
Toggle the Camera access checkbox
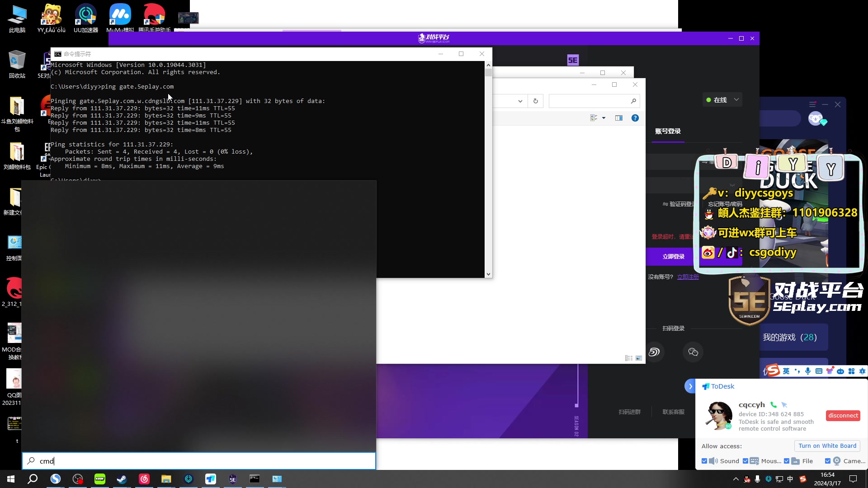point(827,461)
